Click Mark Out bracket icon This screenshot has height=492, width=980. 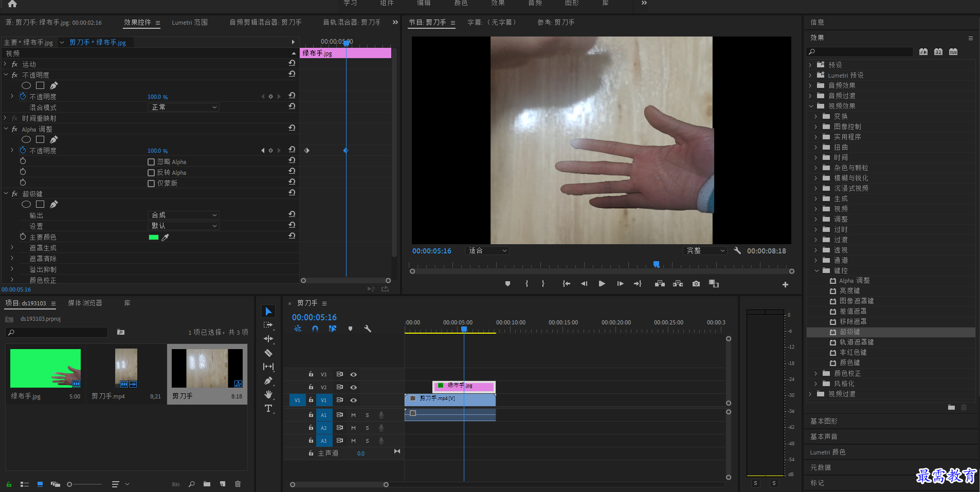[x=543, y=284]
